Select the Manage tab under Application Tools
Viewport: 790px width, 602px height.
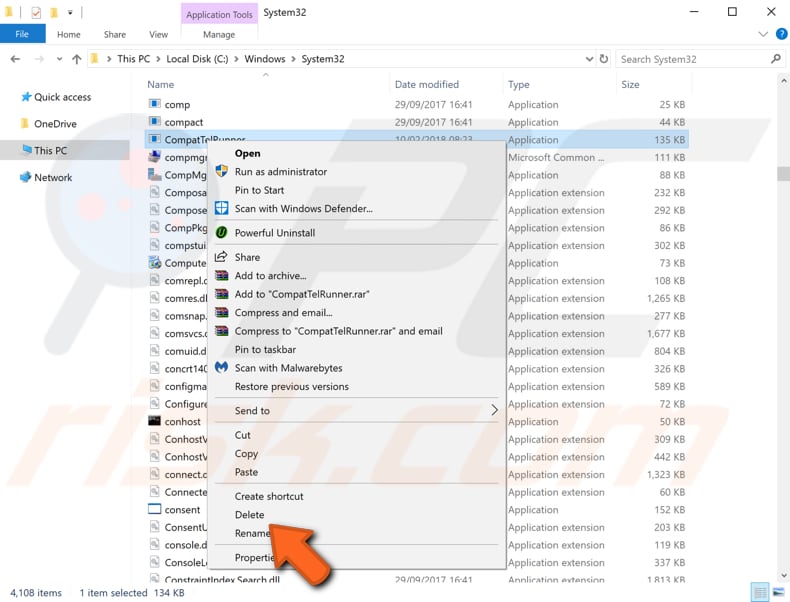tap(219, 34)
